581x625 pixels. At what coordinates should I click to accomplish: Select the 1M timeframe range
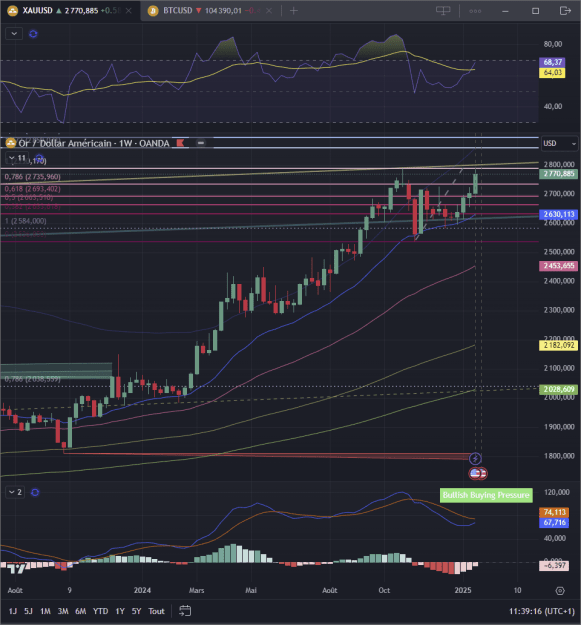(45, 611)
